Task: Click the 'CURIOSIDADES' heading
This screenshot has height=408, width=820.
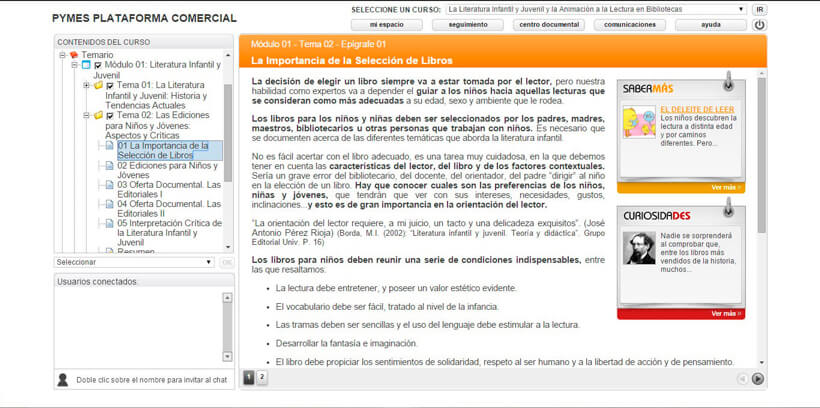Action: 656,216
